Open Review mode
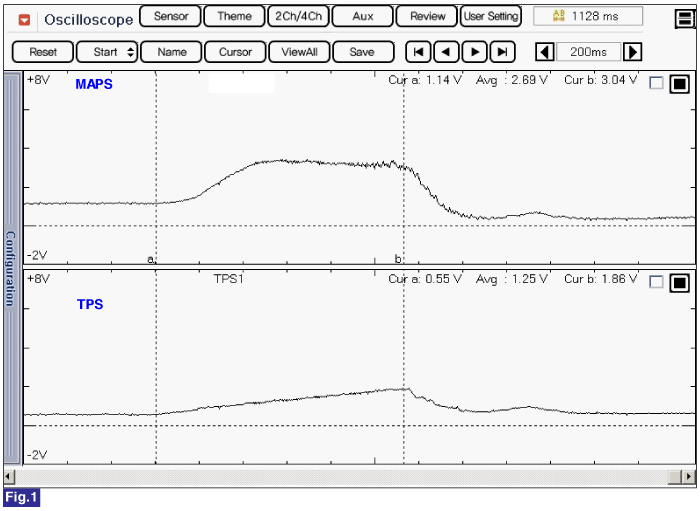Viewport: 700px width, 511px height. coord(427,17)
